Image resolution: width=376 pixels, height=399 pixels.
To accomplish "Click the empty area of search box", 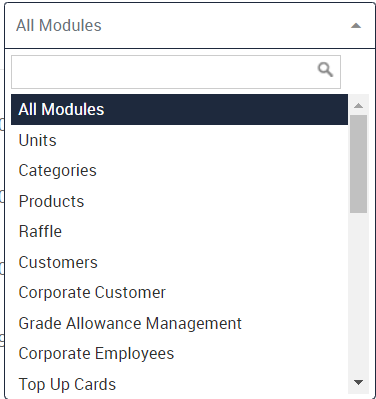I will tap(163, 72).
